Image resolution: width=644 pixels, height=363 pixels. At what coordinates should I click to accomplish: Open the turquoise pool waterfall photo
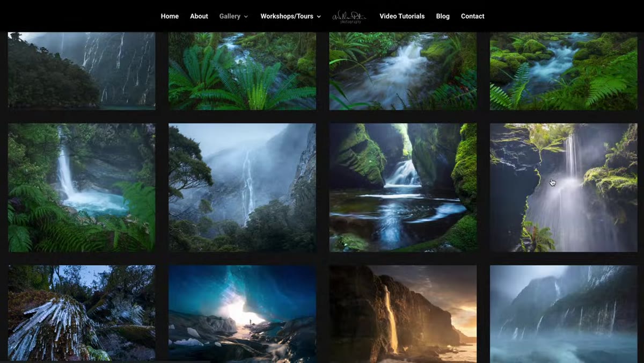[82, 187]
